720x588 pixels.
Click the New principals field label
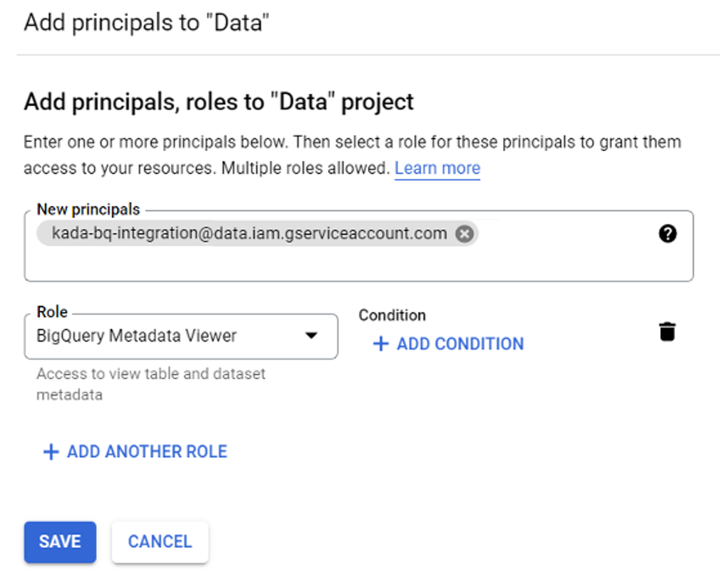(x=88, y=209)
